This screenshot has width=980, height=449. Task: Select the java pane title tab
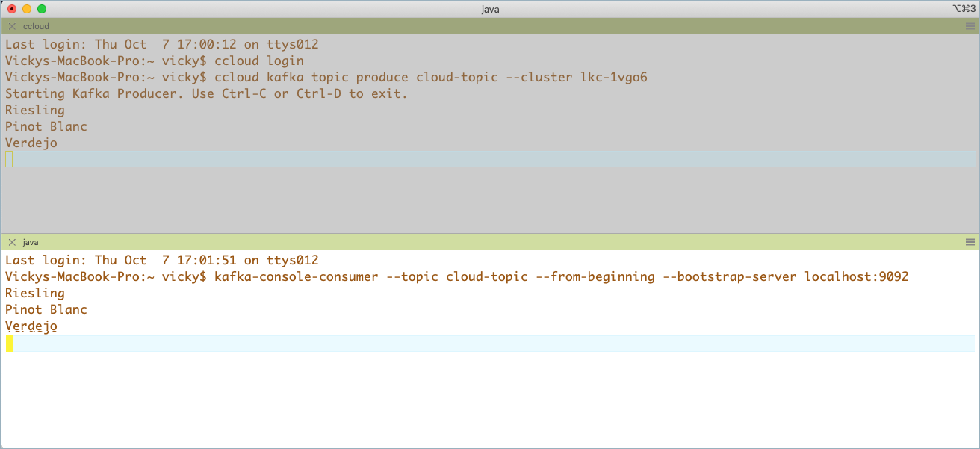pyautogui.click(x=30, y=241)
